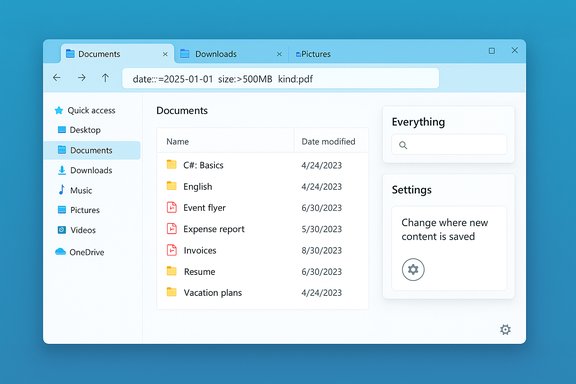Click the folder icon on Downloads tab

[185, 54]
